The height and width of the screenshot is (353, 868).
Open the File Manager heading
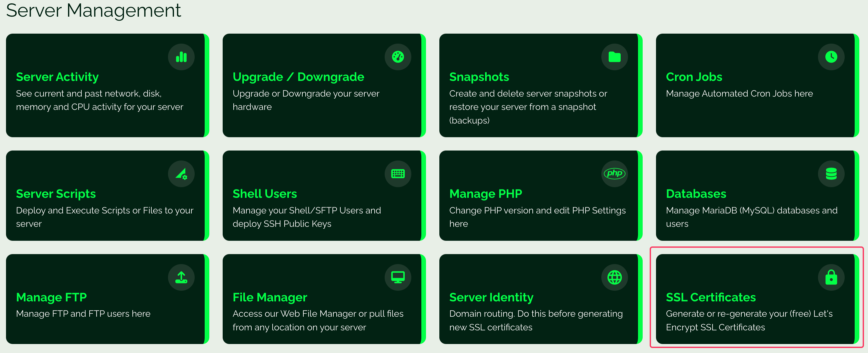coord(270,297)
